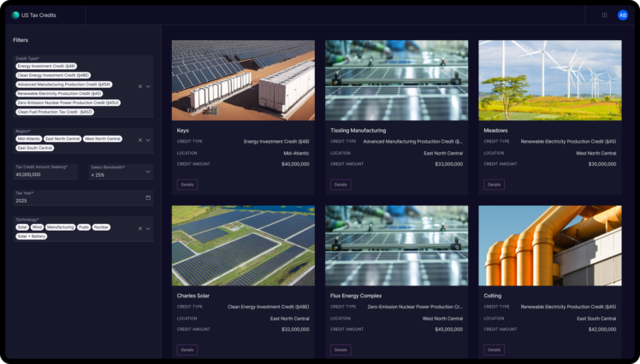
Task: Click the Mid-Atlantic region chip
Action: (28, 138)
